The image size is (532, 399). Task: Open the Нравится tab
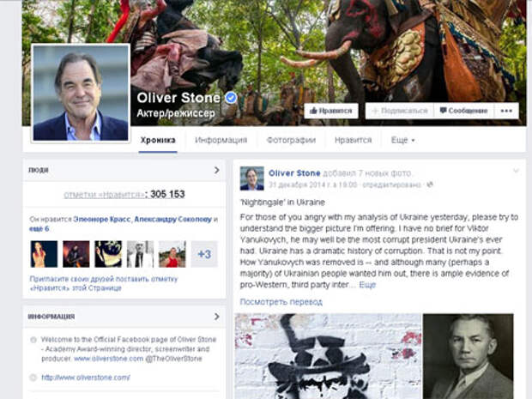354,140
